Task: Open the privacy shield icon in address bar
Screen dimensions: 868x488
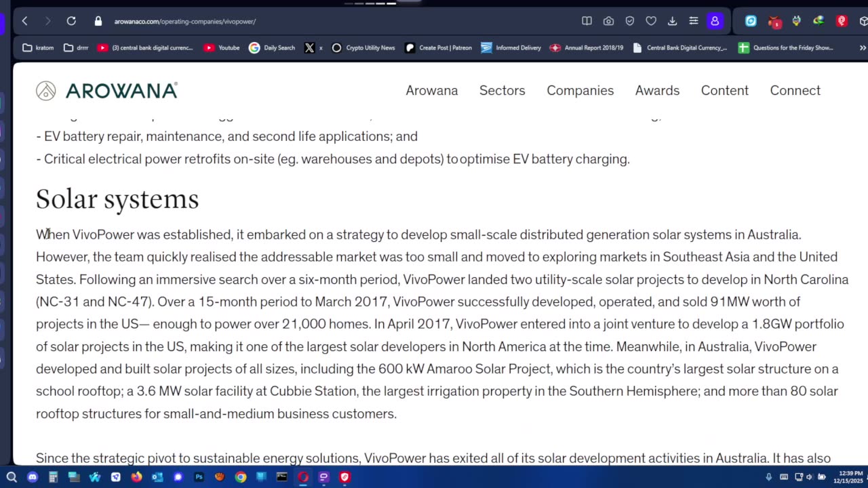Action: click(x=630, y=21)
